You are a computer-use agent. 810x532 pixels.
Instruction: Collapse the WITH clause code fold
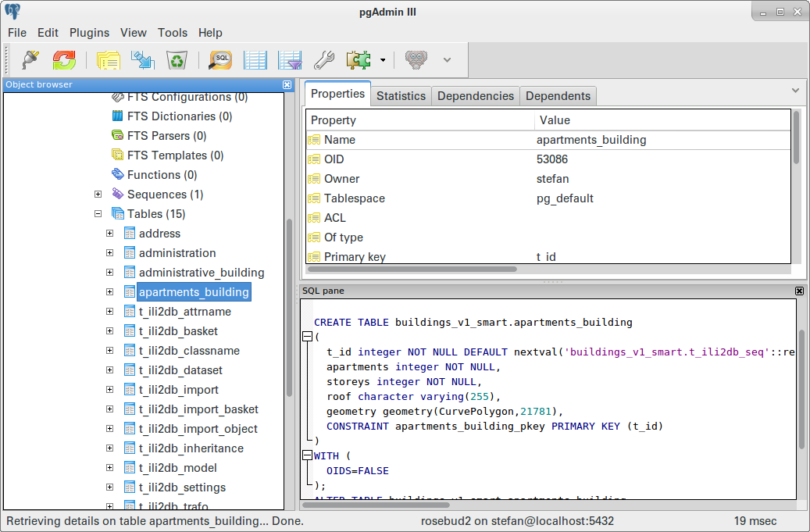[307, 455]
